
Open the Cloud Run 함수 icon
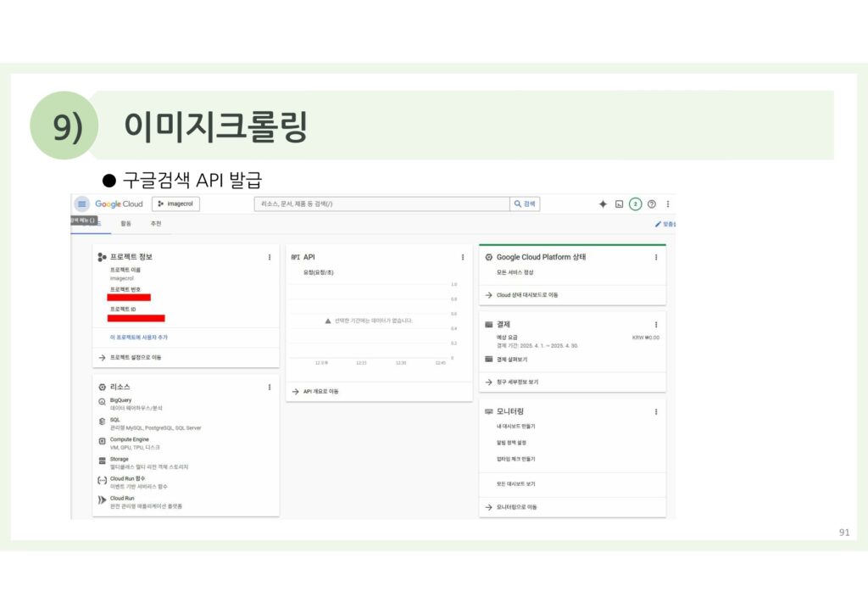click(102, 481)
